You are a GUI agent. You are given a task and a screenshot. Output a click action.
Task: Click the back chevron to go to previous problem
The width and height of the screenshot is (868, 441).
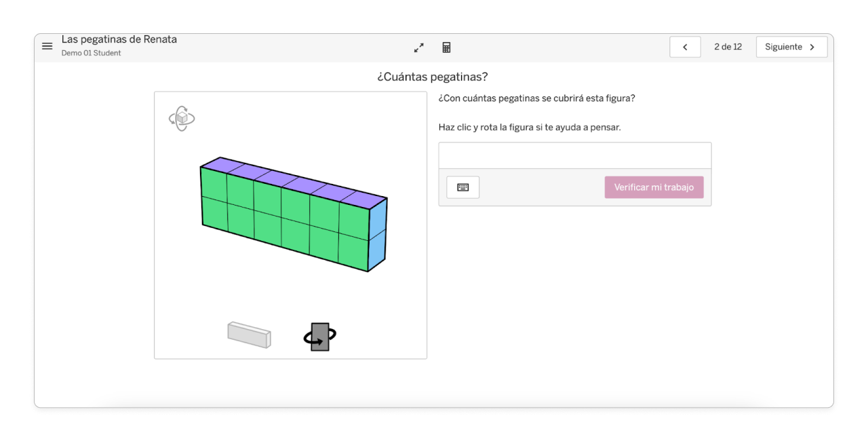[x=685, y=46]
